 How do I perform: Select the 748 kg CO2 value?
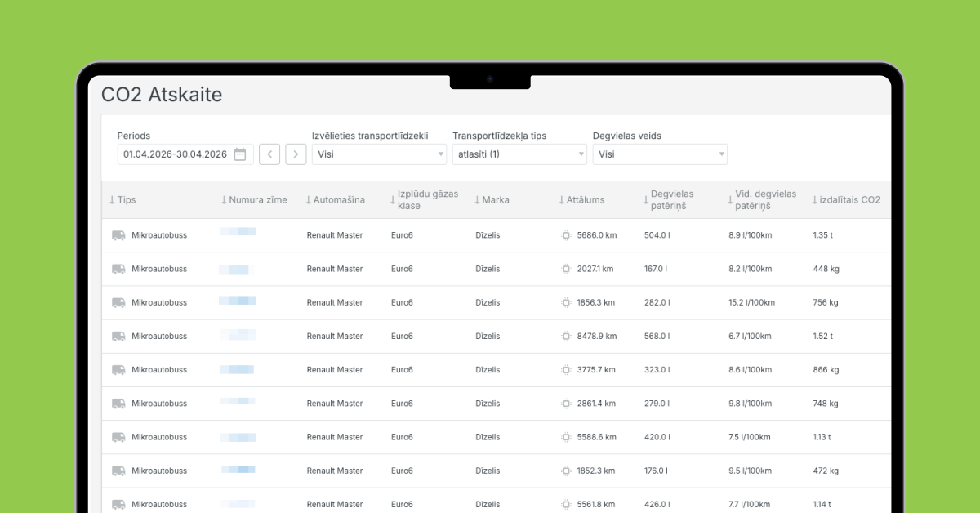[x=826, y=404]
